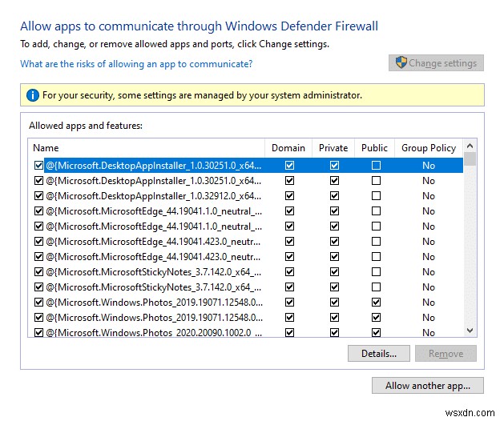The image size is (504, 421).
Task: Toggle Public checkbox for DesktopAppInstaller_1.0.32912.0
Action: [376, 196]
